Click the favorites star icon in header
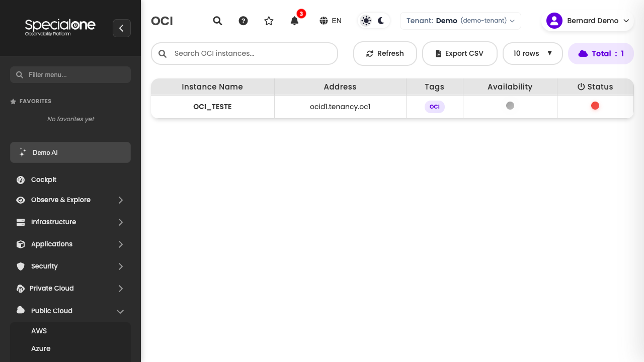Image resolution: width=644 pixels, height=362 pixels. (269, 21)
